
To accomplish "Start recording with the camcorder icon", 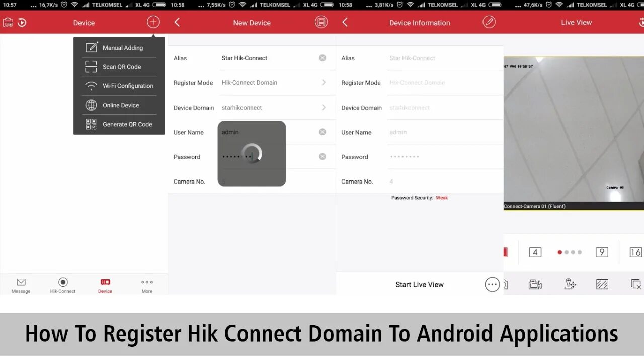I will click(535, 284).
